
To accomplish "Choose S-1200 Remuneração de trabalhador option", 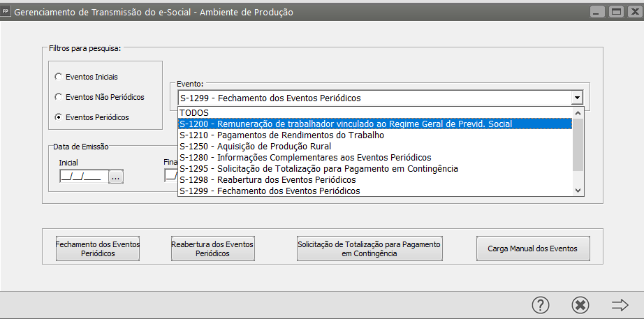I will point(375,124).
